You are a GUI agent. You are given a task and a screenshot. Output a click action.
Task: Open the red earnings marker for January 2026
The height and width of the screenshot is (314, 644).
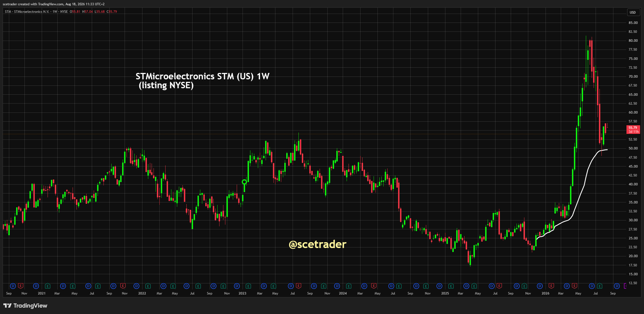[551, 286]
